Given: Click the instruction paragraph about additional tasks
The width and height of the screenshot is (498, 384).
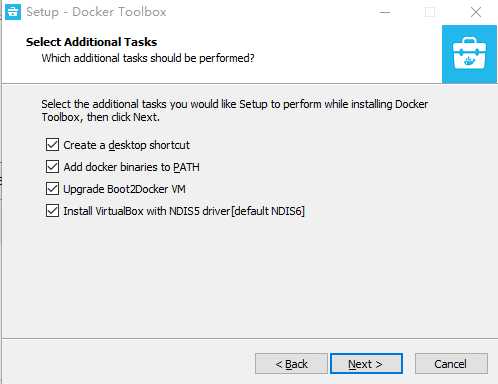Looking at the screenshot, I should [x=234, y=111].
